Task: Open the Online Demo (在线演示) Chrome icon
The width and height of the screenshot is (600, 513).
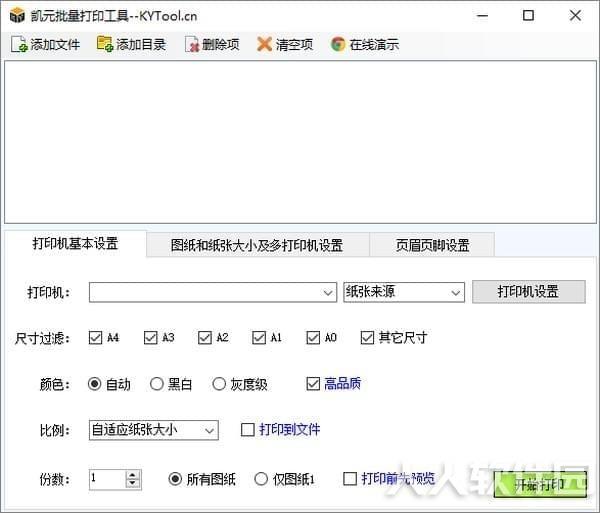Action: (338, 44)
